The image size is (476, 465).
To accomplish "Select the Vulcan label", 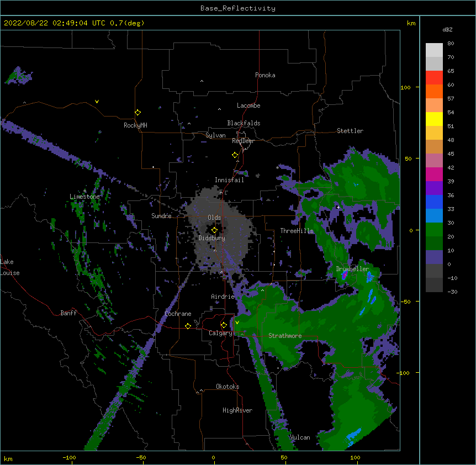I will pyautogui.click(x=300, y=437).
